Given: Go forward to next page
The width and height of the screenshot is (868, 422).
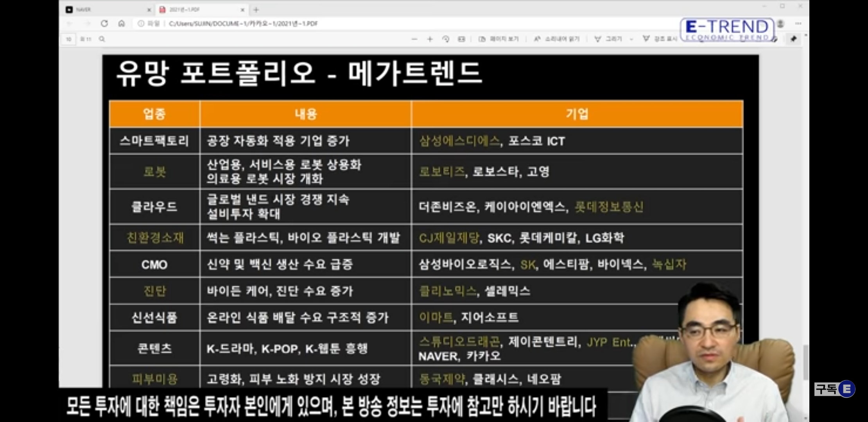Looking at the screenshot, I should tap(87, 23).
